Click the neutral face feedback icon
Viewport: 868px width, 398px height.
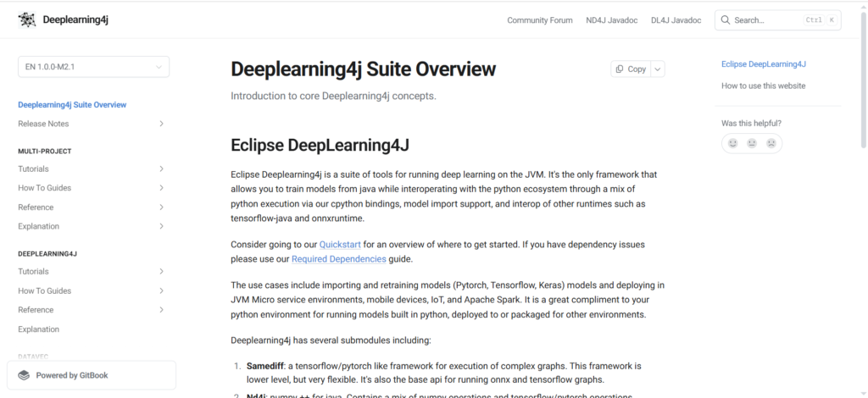click(752, 143)
